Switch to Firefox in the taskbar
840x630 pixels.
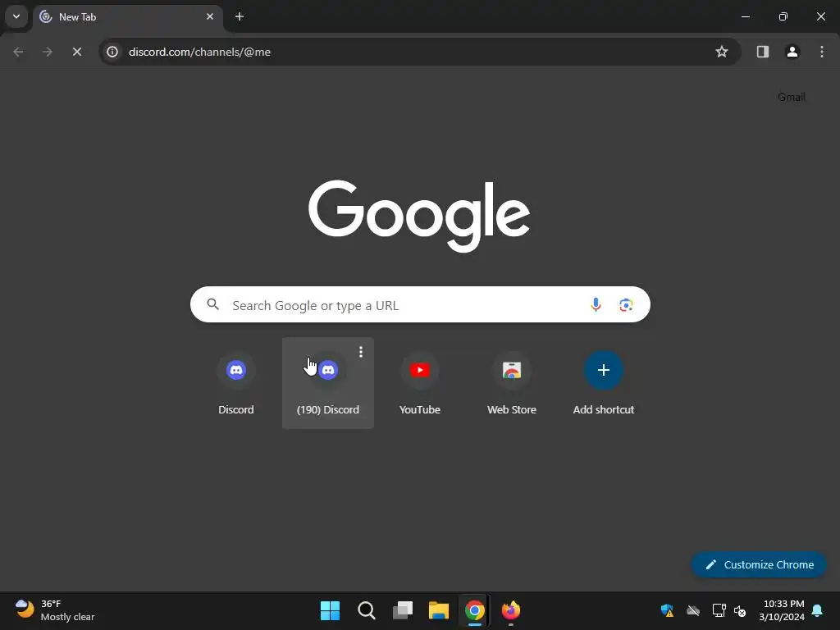click(x=511, y=610)
